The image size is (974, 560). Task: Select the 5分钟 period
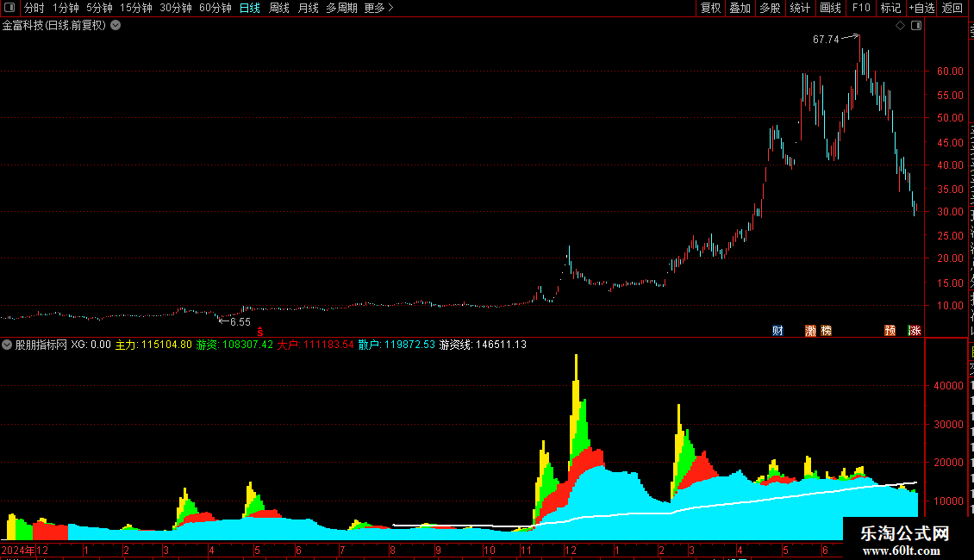(99, 8)
